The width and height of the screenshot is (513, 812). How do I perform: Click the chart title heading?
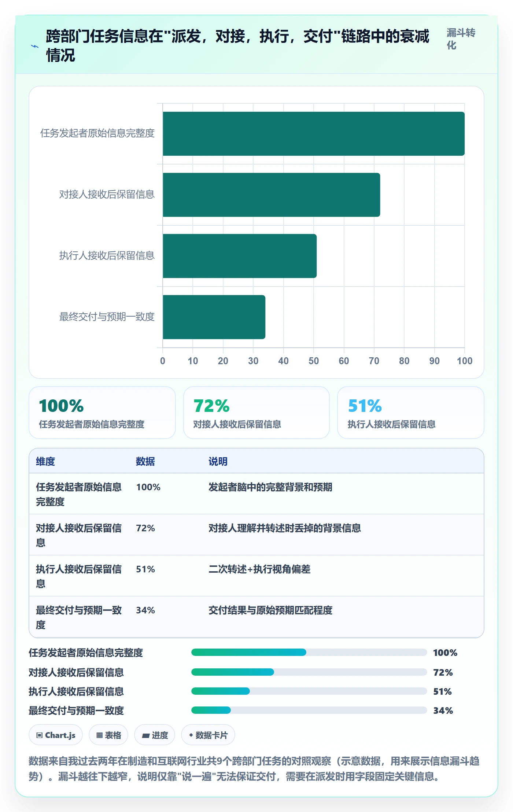pos(237,46)
